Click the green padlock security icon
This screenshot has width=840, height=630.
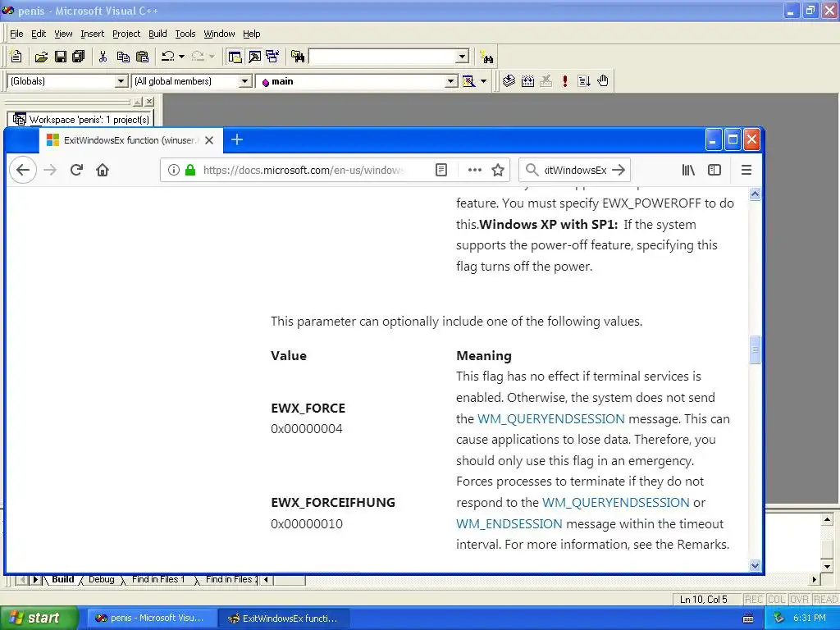coord(190,170)
